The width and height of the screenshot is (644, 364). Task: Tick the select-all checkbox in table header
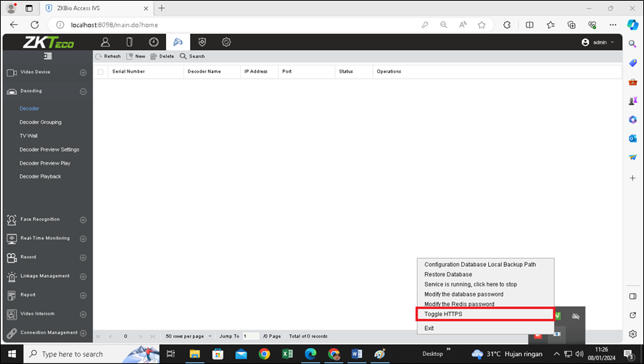pos(101,72)
